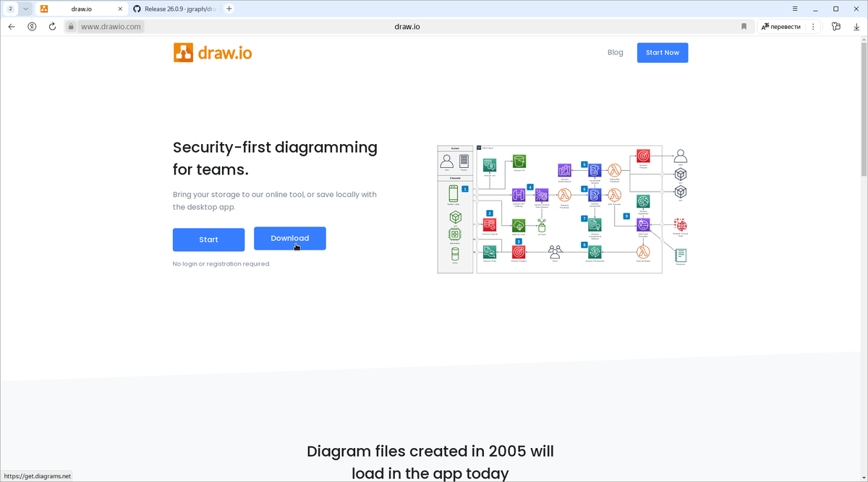The height and width of the screenshot is (482, 868).
Task: Open the browser extensions icon
Action: [836, 26]
